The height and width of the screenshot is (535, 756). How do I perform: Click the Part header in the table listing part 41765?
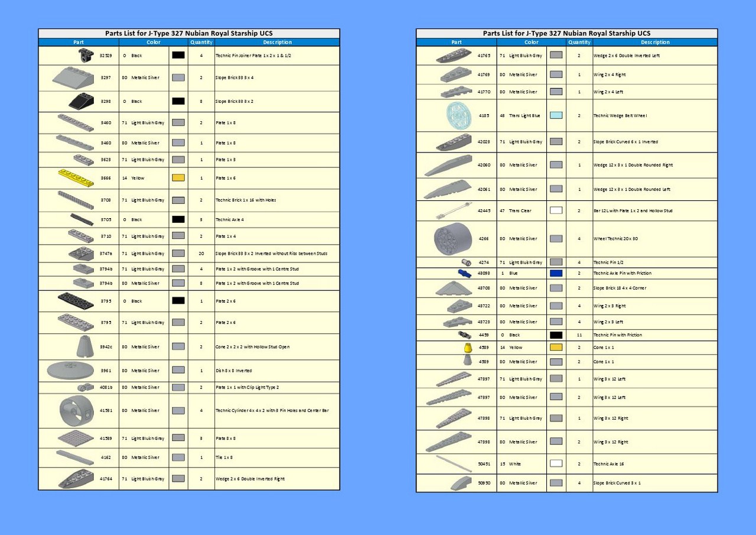[457, 42]
